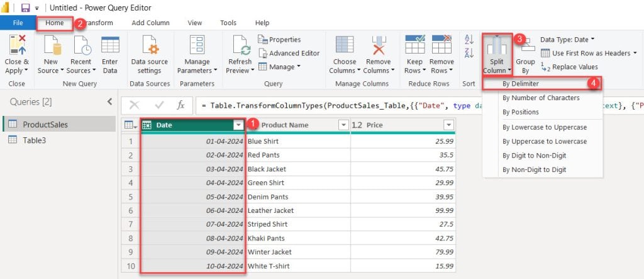
Task: Click the Refresh Preview icon
Action: point(240,45)
